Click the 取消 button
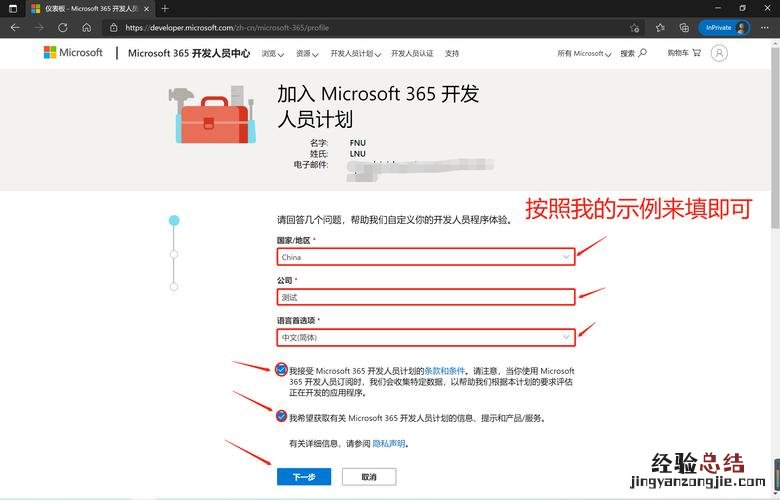 point(369,477)
